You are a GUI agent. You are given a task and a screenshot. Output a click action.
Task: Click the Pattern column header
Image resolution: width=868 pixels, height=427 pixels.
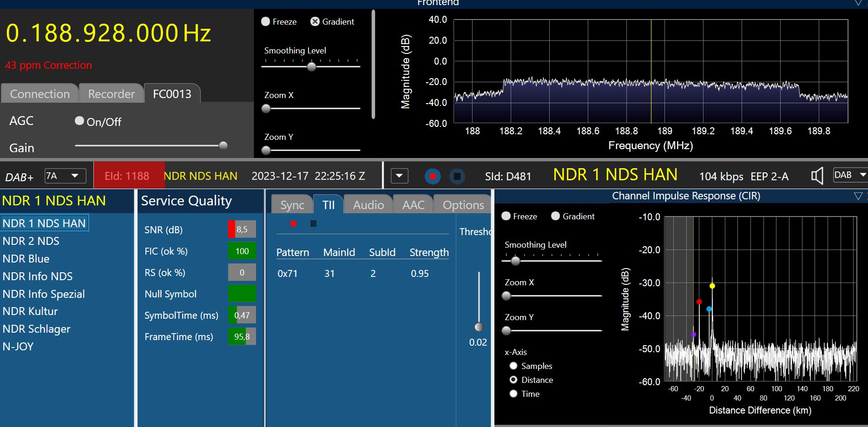292,252
